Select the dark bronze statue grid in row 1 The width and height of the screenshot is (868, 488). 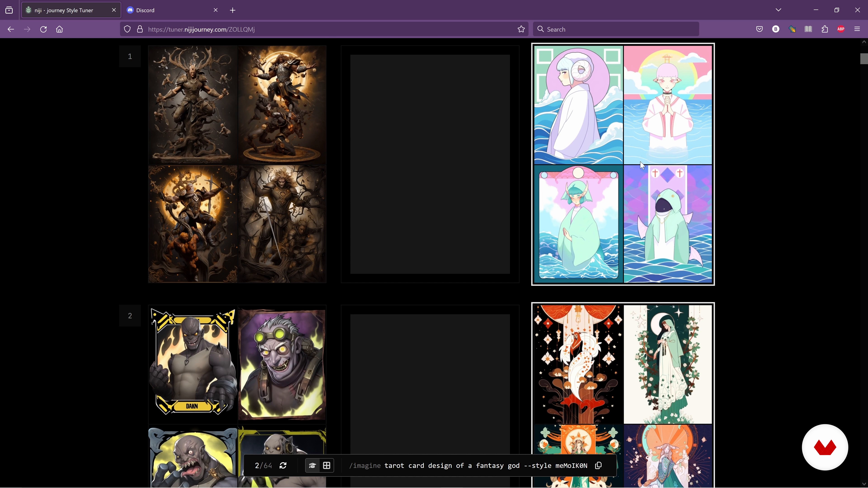coord(237,164)
